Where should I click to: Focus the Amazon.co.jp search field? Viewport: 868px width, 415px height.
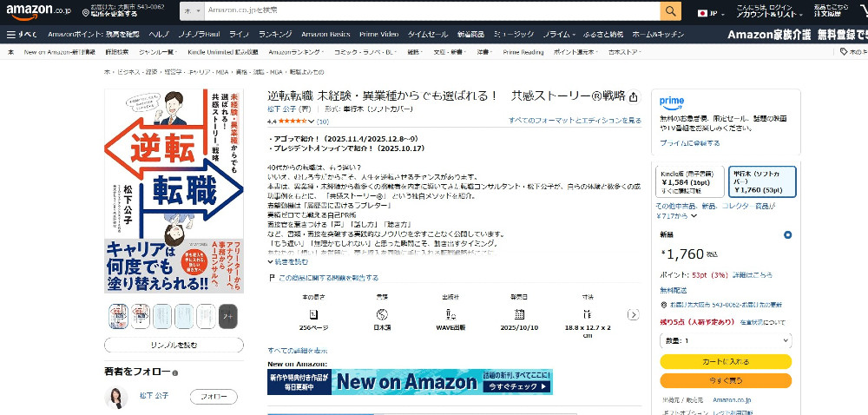click(x=432, y=10)
